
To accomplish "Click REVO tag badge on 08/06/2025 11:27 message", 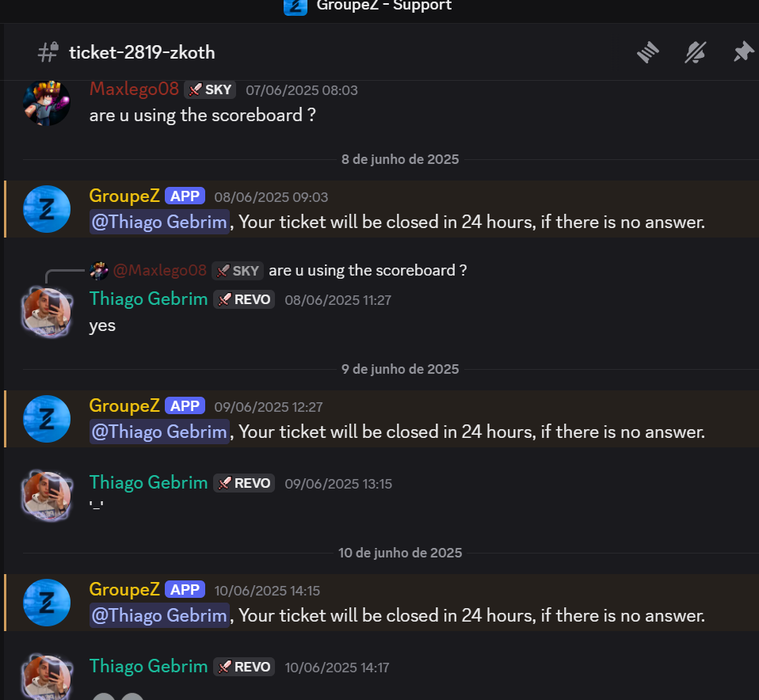I will [x=244, y=299].
